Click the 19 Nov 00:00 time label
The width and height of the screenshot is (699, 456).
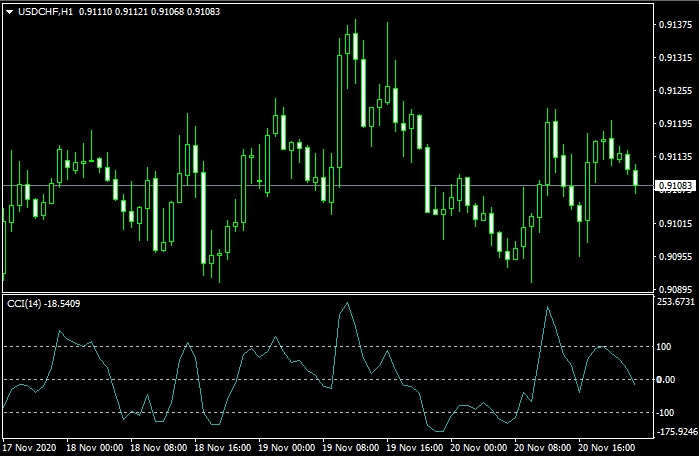coord(287,448)
